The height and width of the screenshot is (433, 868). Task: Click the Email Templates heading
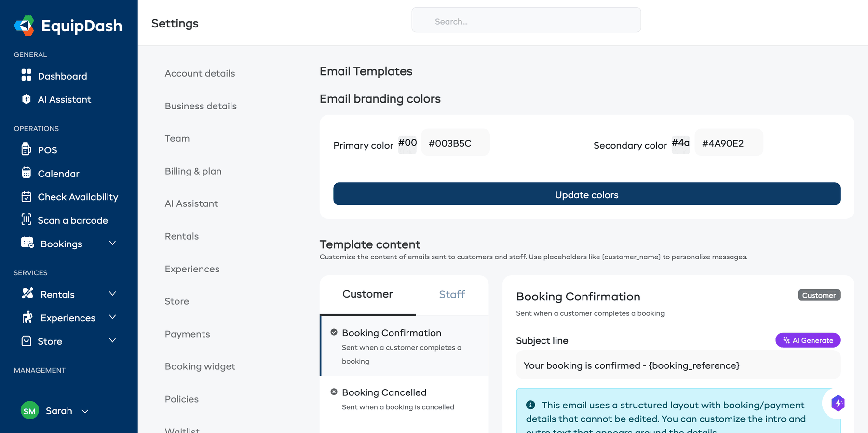click(366, 71)
